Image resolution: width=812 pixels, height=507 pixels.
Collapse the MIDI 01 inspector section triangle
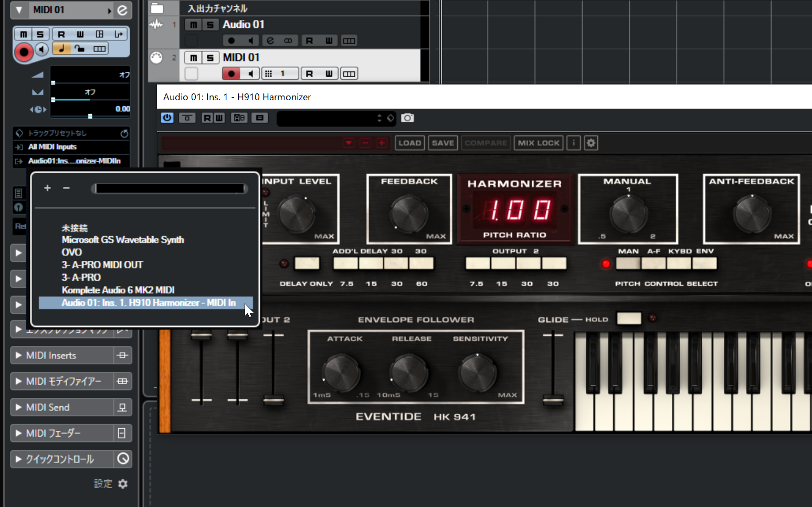tap(19, 10)
